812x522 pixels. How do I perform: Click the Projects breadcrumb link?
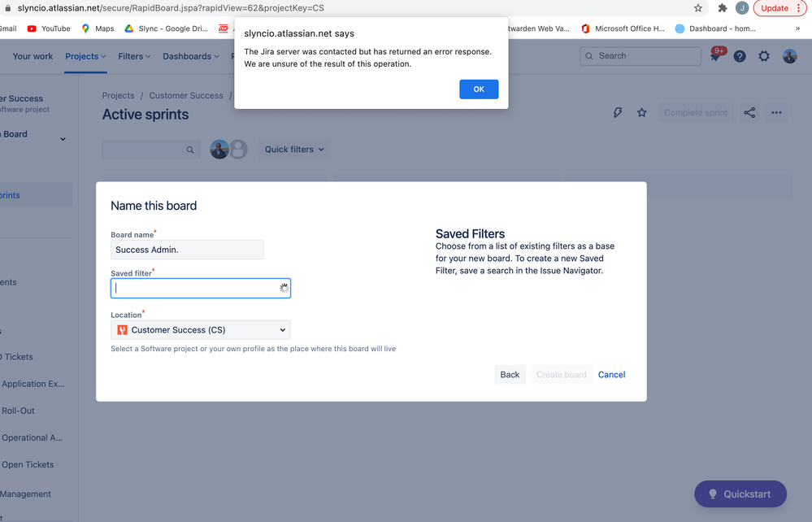(x=118, y=95)
